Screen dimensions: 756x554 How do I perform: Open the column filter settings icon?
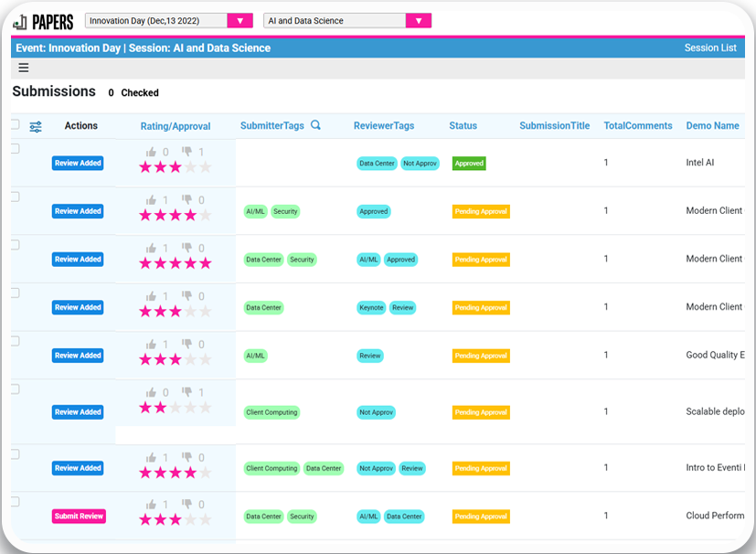(x=36, y=127)
